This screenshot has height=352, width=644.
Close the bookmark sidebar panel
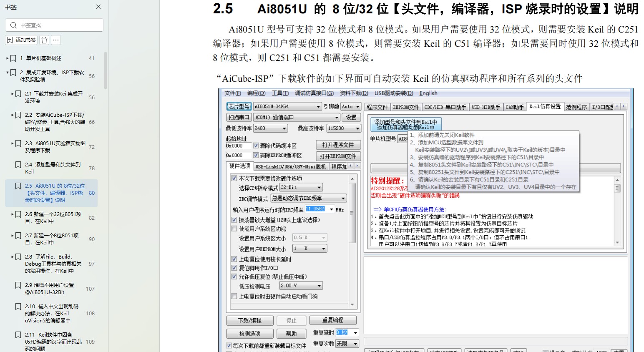(x=98, y=7)
